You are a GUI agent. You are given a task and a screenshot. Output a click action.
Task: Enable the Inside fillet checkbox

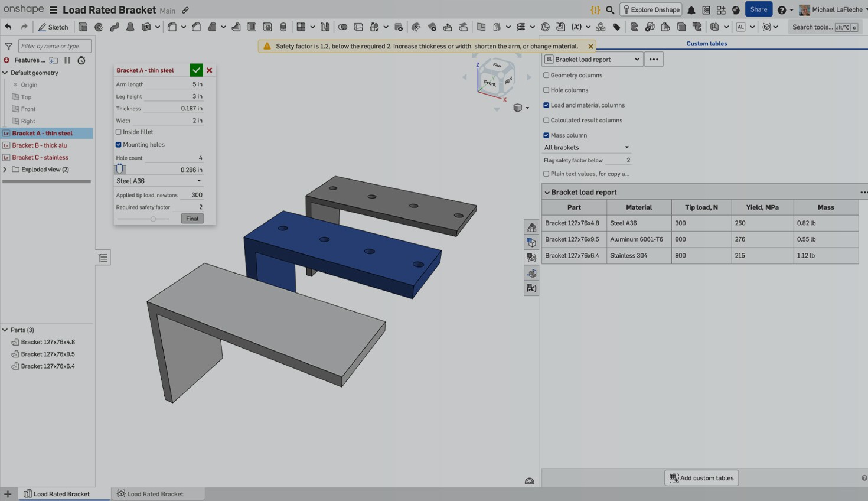pos(119,132)
